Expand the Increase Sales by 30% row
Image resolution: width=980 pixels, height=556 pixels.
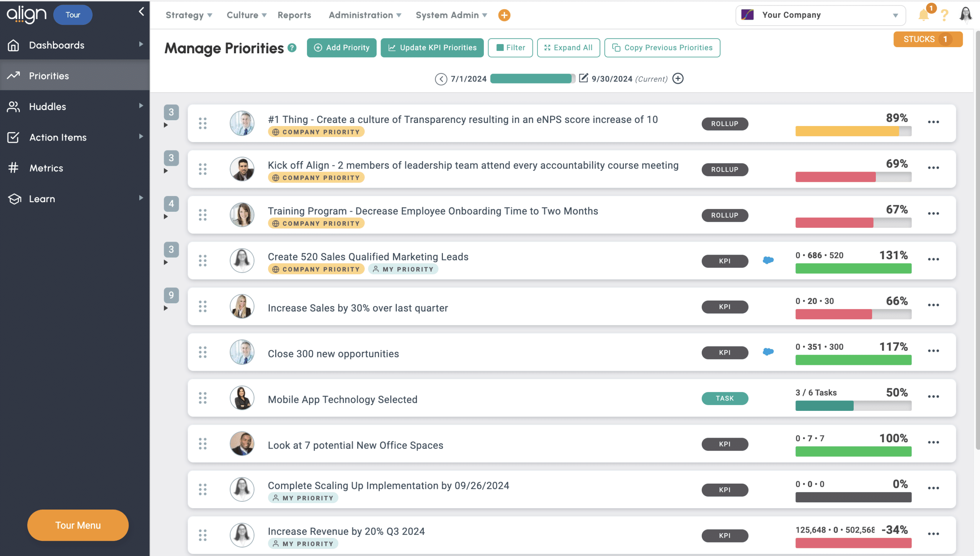(166, 308)
